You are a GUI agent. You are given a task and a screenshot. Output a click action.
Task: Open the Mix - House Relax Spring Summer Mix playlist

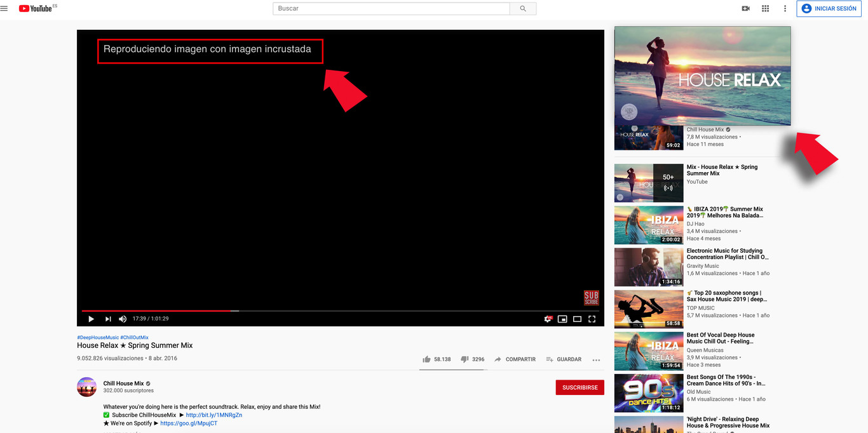click(x=722, y=170)
